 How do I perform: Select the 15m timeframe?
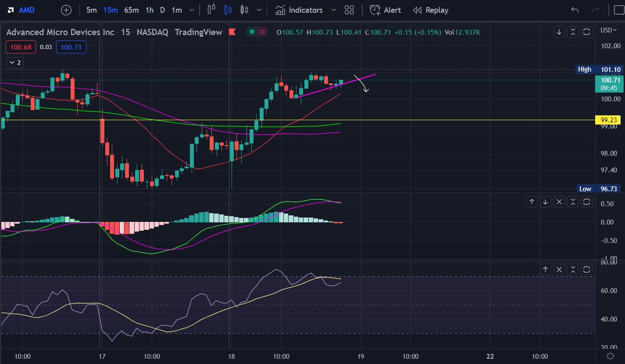[110, 10]
